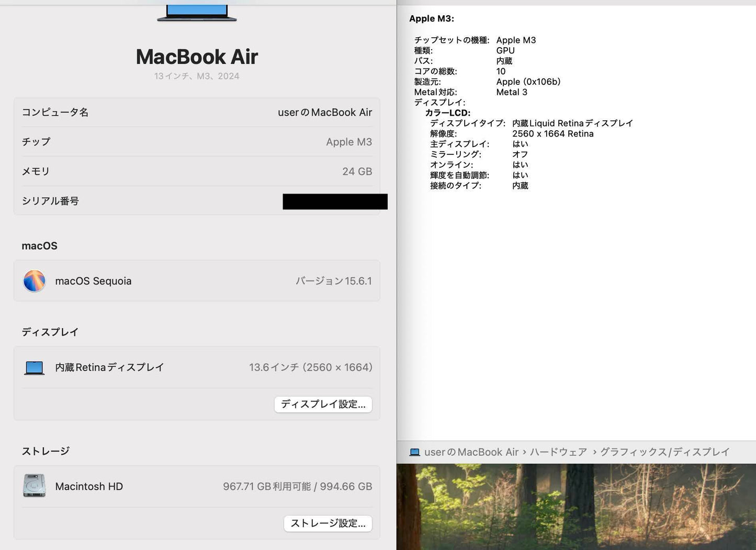The width and height of the screenshot is (756, 550).
Task: Click the desktop wallpaper area below System Information
Action: (x=576, y=508)
